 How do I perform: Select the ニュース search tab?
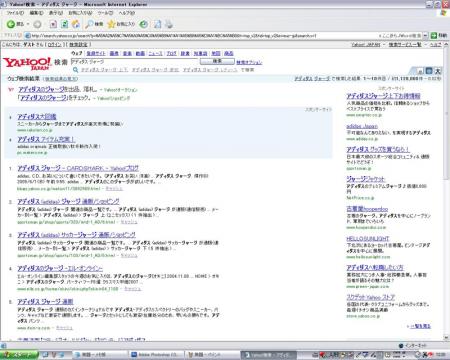pyautogui.click(x=155, y=53)
